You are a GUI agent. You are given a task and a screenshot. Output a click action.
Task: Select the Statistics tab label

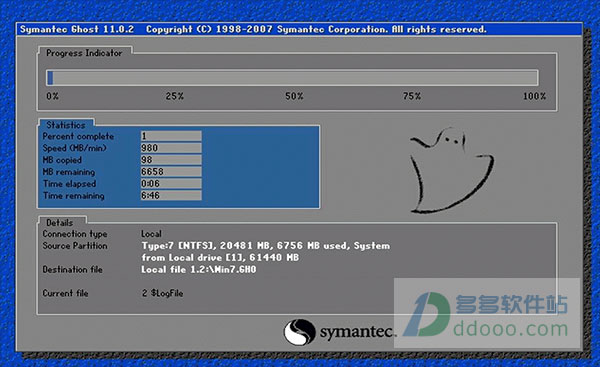click(66, 125)
